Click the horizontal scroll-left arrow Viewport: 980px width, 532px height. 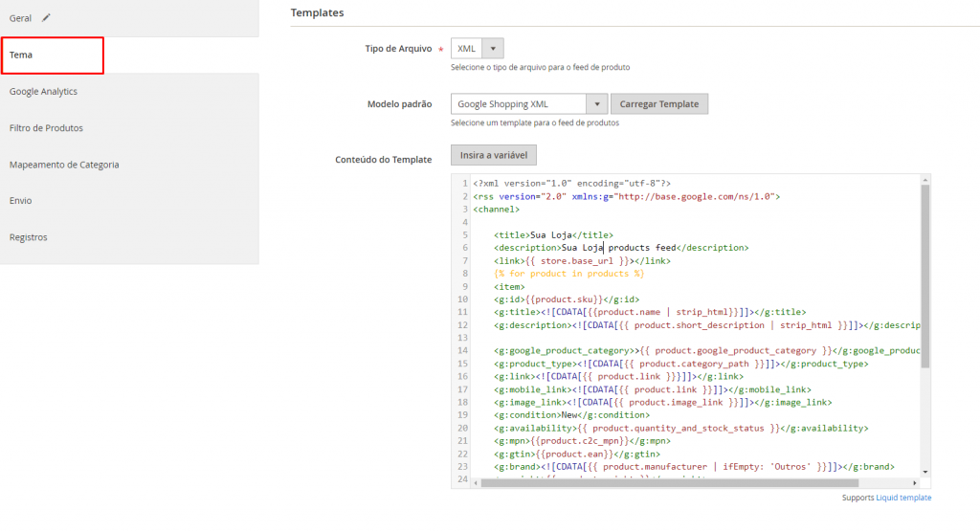(476, 482)
